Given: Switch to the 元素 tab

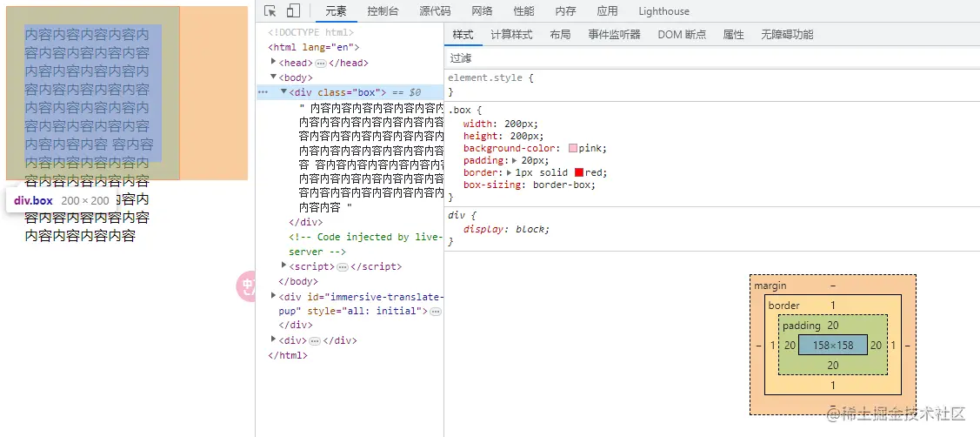Looking at the screenshot, I should point(337,11).
